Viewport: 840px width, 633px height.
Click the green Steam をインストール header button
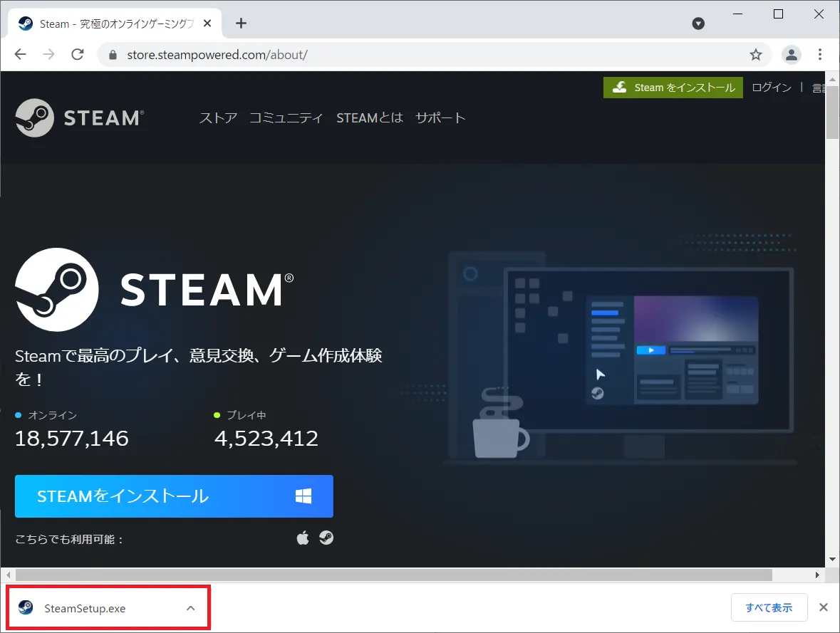pos(673,88)
